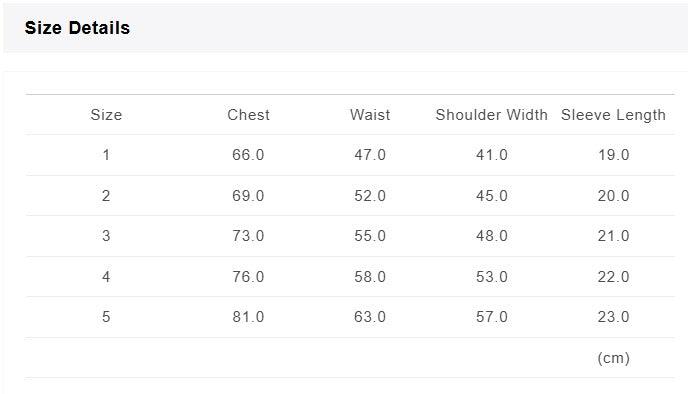Click size 2 row label
This screenshot has height=394, width=688.
pyautogui.click(x=106, y=196)
